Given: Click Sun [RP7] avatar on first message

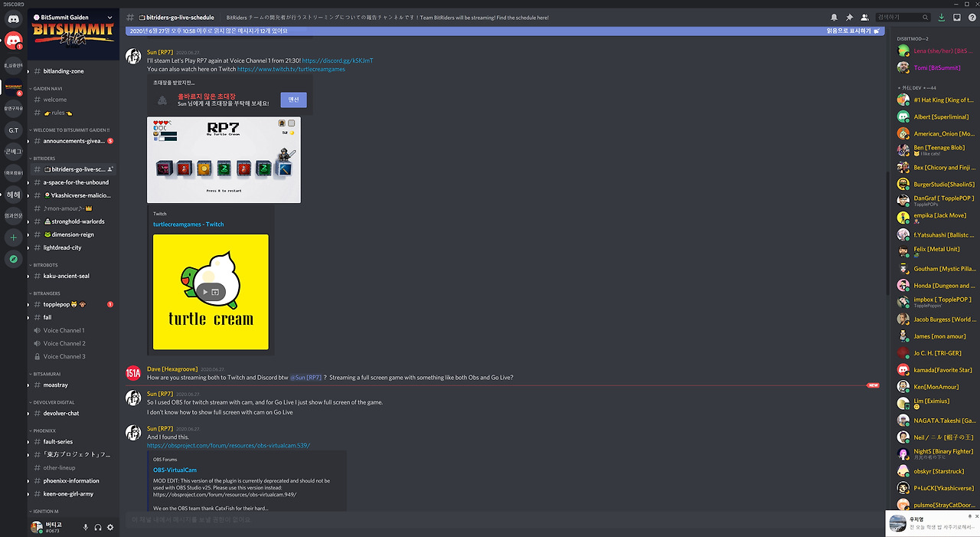Looking at the screenshot, I should pos(133,57).
